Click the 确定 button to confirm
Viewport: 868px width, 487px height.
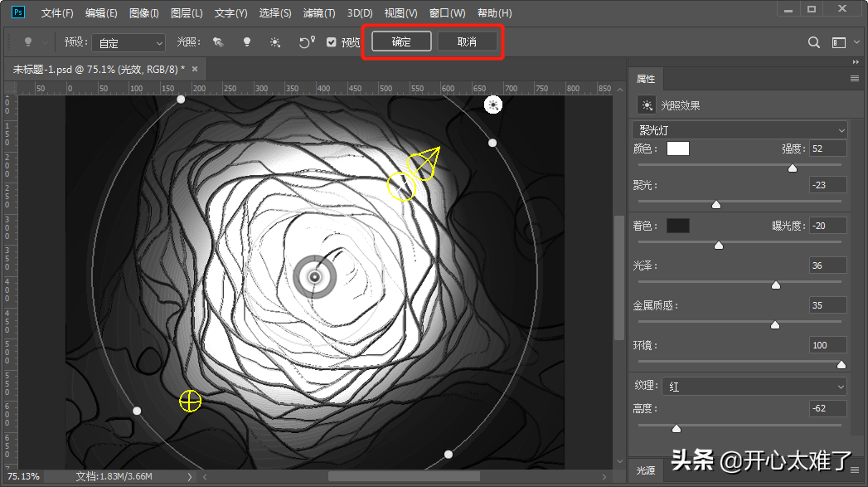click(401, 41)
